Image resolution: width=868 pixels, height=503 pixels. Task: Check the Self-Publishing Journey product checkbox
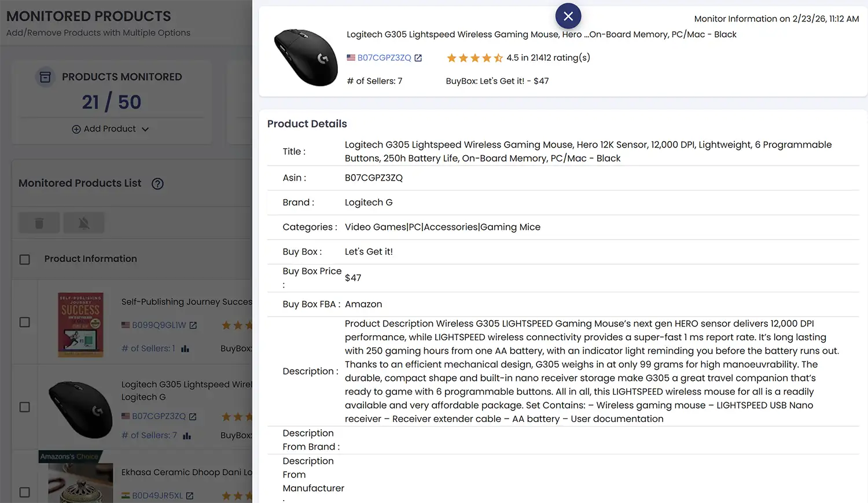pyautogui.click(x=25, y=322)
